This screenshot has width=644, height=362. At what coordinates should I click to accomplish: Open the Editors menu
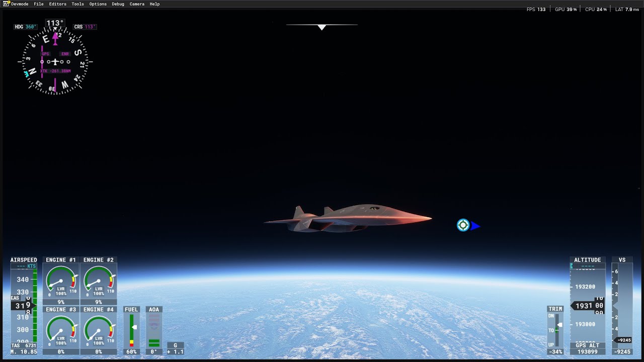click(x=57, y=4)
